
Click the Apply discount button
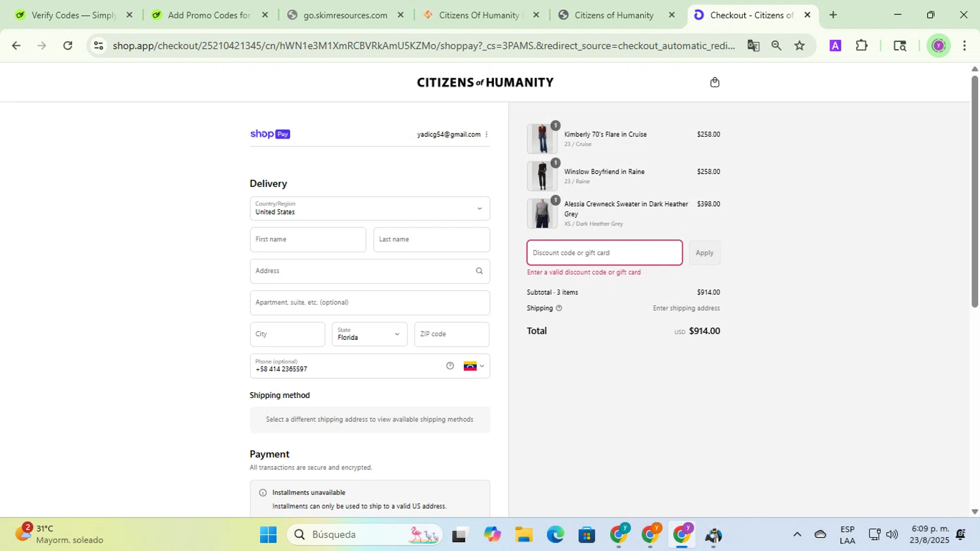704,253
